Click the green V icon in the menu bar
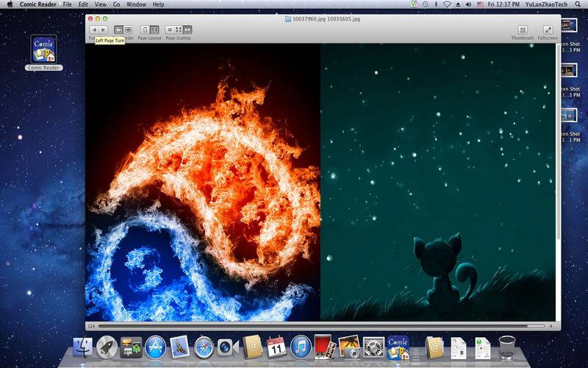Image resolution: width=588 pixels, height=368 pixels. 414,4
